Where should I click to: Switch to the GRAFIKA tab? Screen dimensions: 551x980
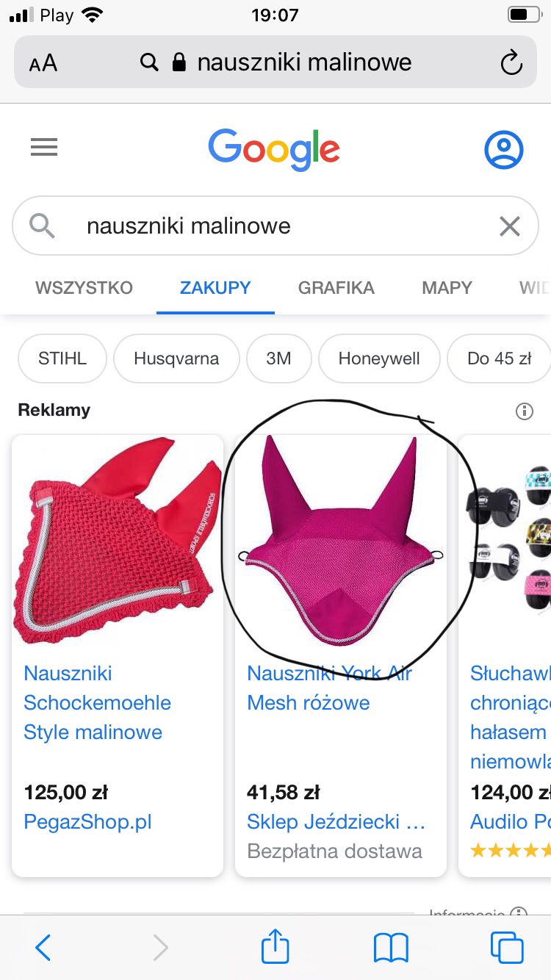coord(336,288)
